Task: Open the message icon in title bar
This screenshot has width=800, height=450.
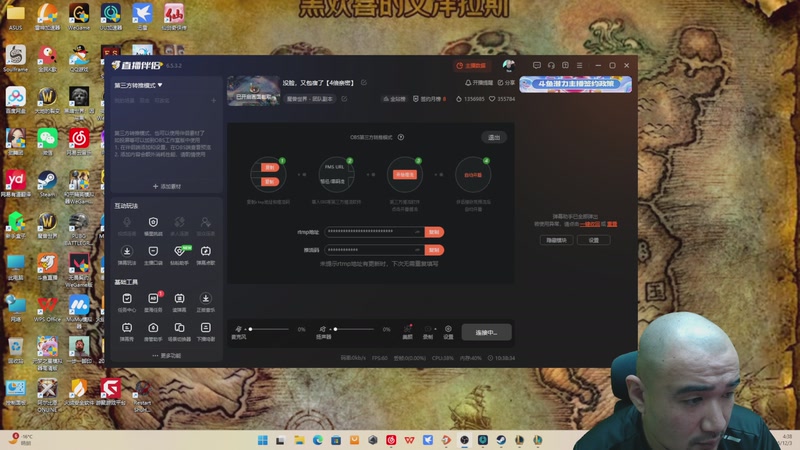Action: [x=537, y=65]
